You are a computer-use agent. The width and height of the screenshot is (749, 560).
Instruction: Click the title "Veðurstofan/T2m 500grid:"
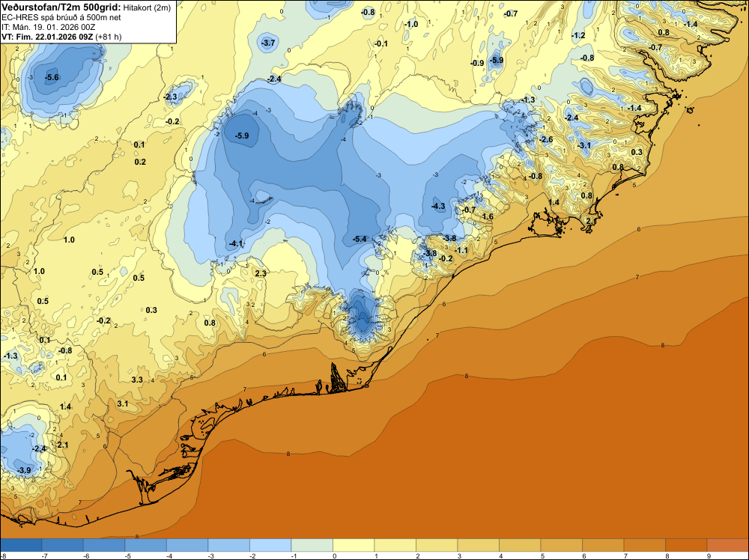pyautogui.click(x=61, y=7)
